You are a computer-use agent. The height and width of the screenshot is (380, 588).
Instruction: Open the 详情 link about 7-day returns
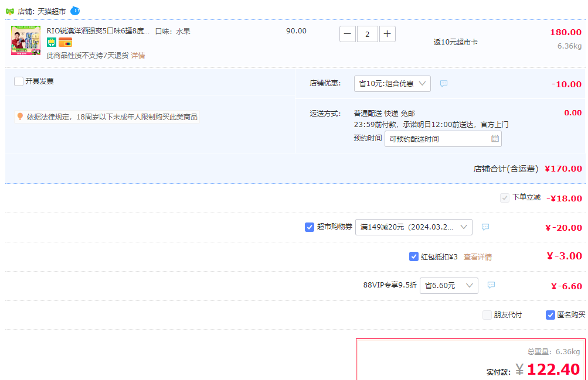coord(138,56)
